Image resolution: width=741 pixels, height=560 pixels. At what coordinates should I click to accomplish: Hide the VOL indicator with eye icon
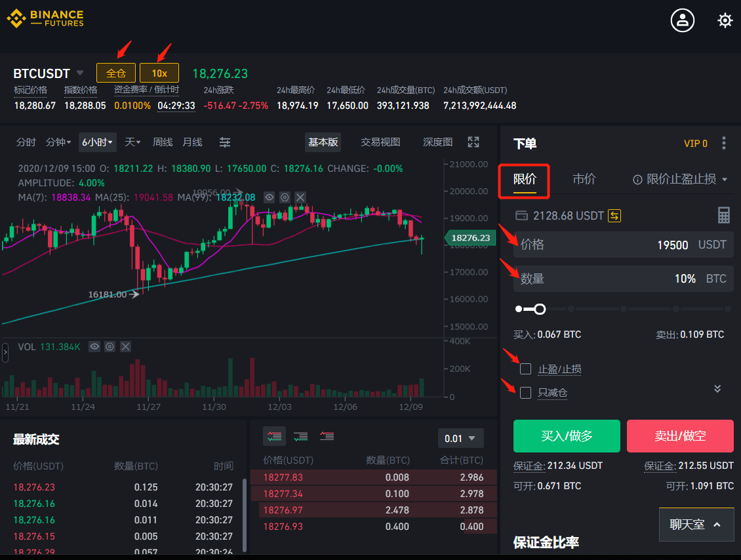click(x=94, y=347)
